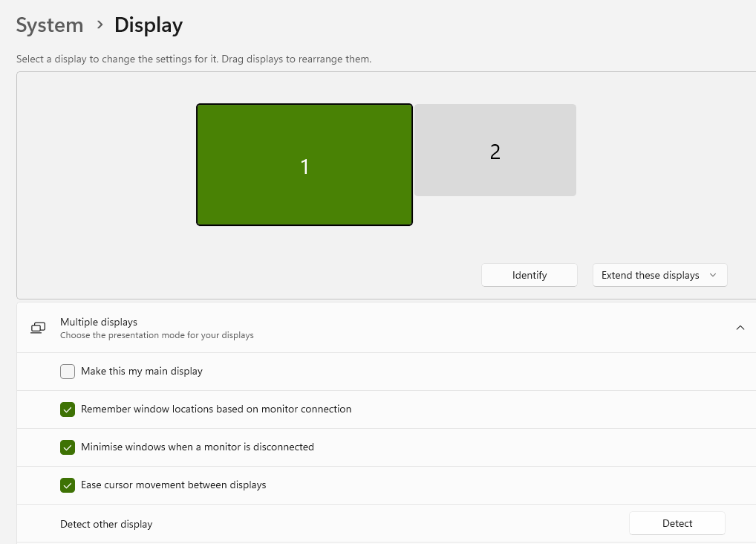The image size is (756, 544).
Task: Click the Identify button
Action: [x=529, y=275]
